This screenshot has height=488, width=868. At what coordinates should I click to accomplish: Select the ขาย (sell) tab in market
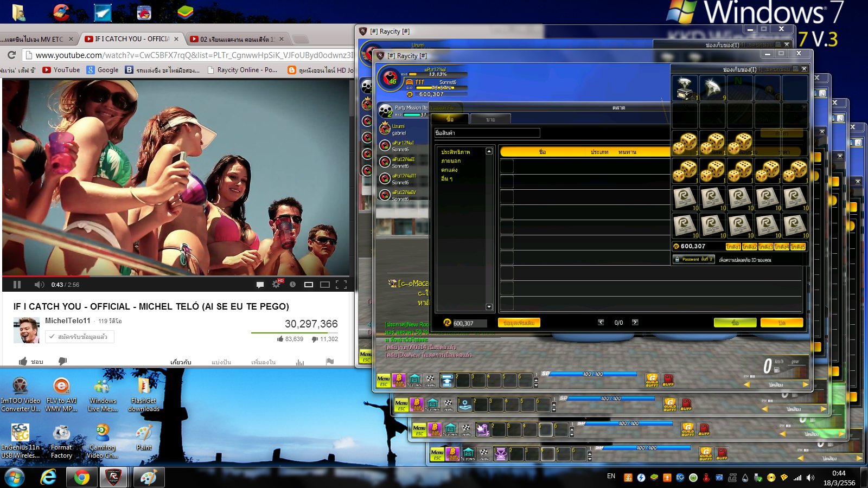pos(490,119)
